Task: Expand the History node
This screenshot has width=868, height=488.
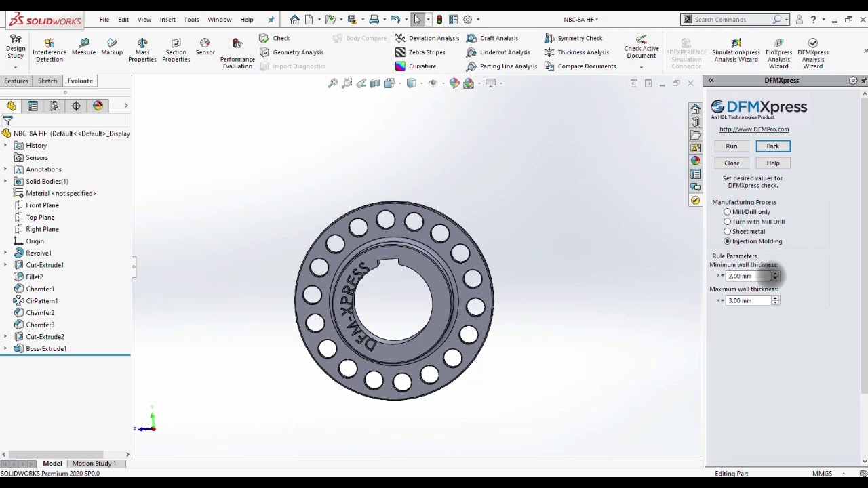Action: 5,146
